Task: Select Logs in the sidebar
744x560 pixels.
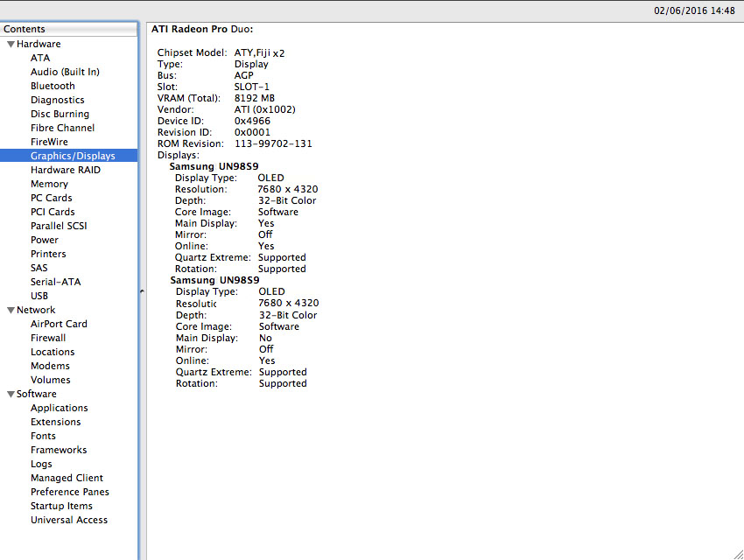Action: 41,464
